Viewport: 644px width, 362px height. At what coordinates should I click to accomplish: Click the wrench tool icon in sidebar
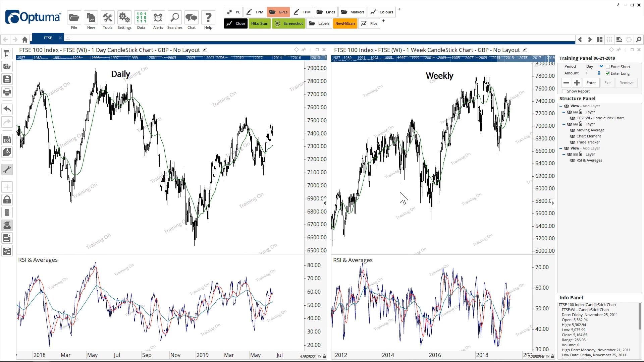coord(7,170)
